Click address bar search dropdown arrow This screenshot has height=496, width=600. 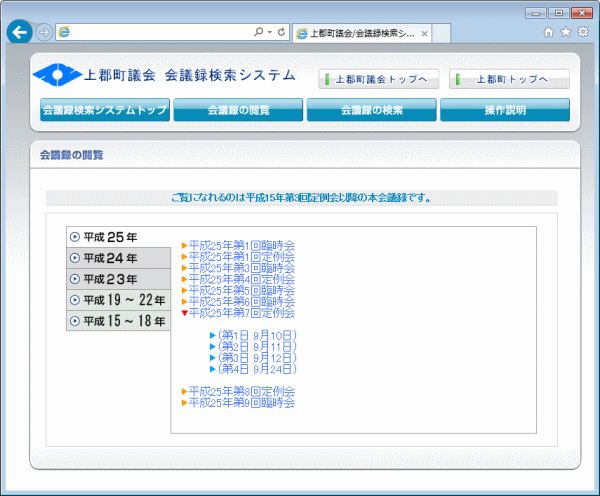(x=270, y=32)
